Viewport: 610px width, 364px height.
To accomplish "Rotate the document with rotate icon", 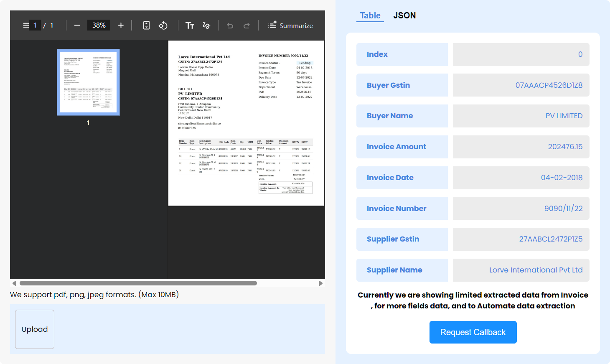I will pos(163,25).
